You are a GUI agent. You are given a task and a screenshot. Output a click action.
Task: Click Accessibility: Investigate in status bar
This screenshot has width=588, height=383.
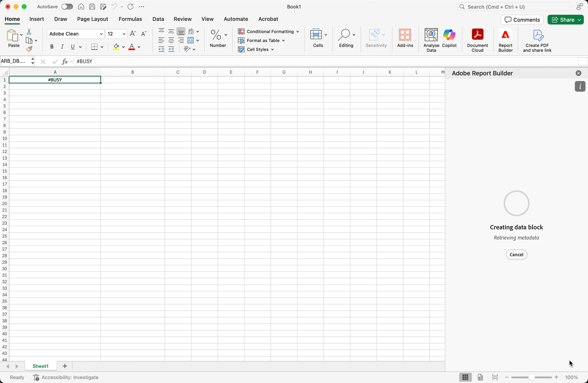tap(66, 377)
